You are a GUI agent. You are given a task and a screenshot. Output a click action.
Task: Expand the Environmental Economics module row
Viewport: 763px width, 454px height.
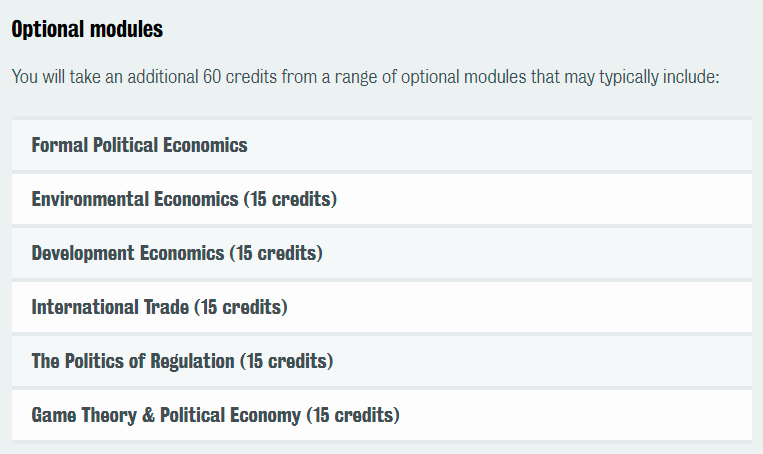[382, 199]
